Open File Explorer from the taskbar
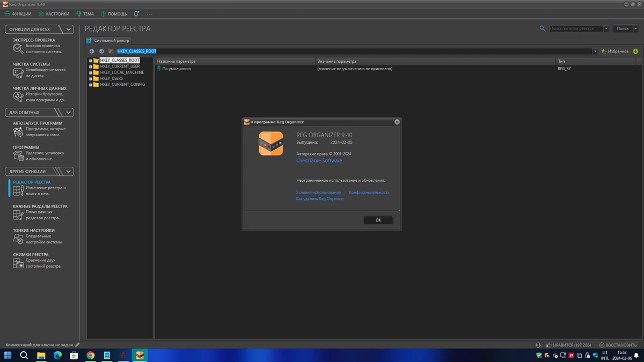644x362 pixels. coord(41,355)
